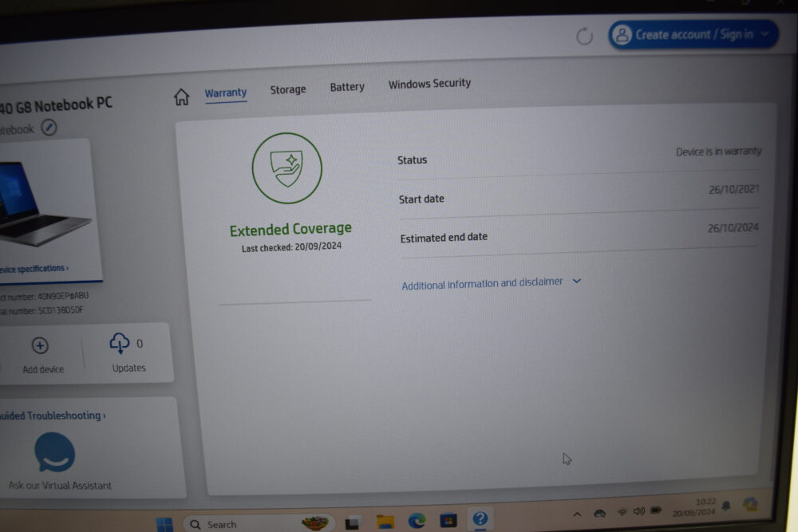Switch to the Storage tab
The width and height of the screenshot is (798, 532).
288,89
